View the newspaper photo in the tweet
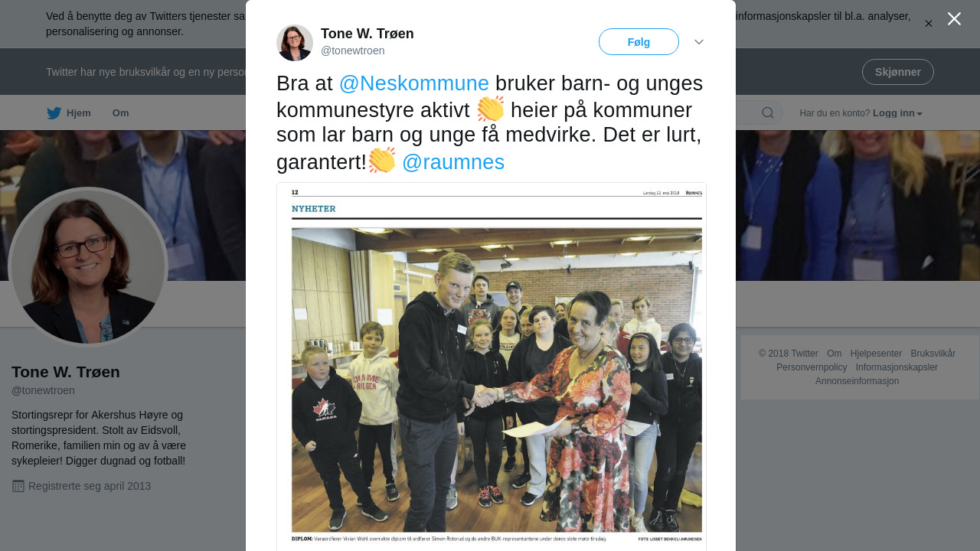 click(x=492, y=367)
